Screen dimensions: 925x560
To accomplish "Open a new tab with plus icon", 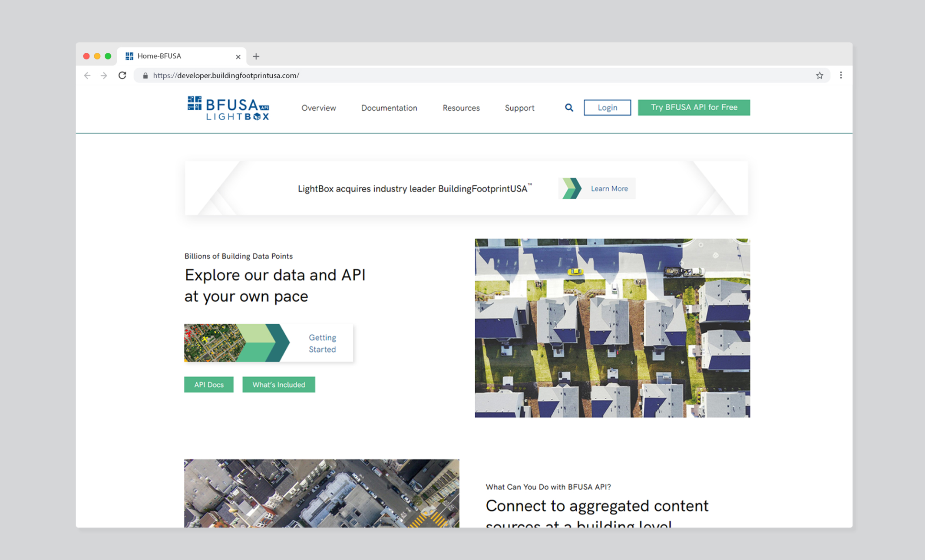I will point(256,56).
